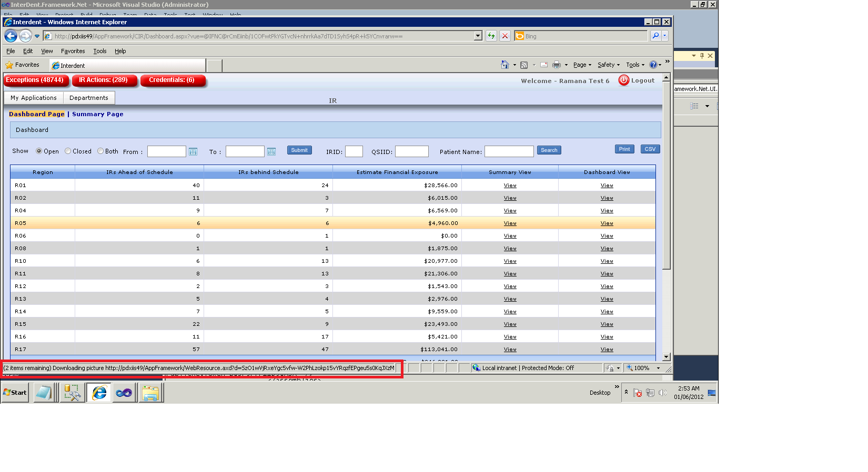
Task: Select the Both radio button
Action: pyautogui.click(x=100, y=151)
